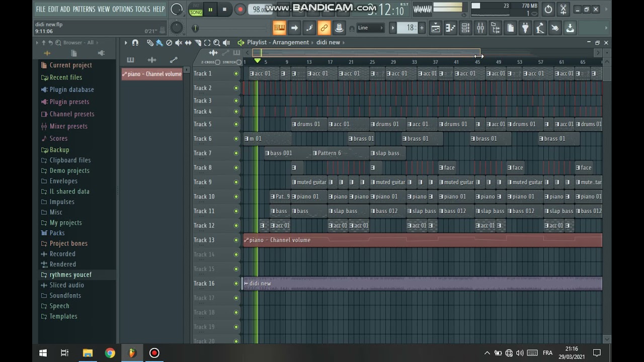Expand the Packs folder in browser

pos(57,233)
